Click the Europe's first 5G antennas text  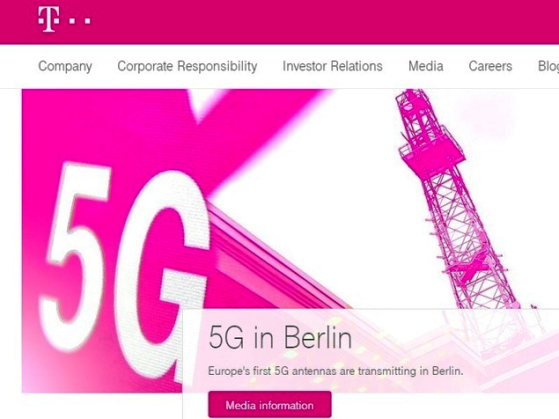(x=335, y=371)
